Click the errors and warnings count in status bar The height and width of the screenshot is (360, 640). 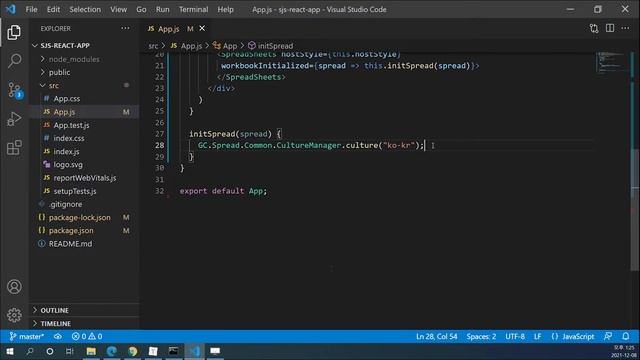(87, 336)
